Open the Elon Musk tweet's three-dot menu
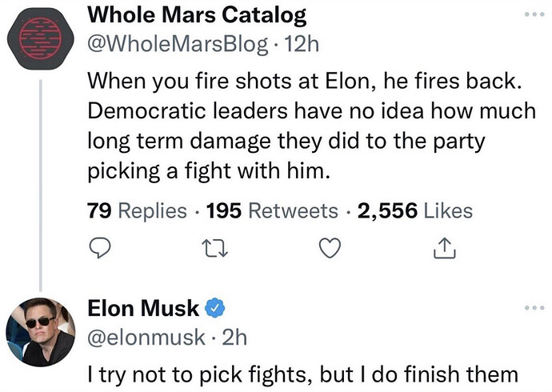The image size is (552, 392). pos(534,308)
